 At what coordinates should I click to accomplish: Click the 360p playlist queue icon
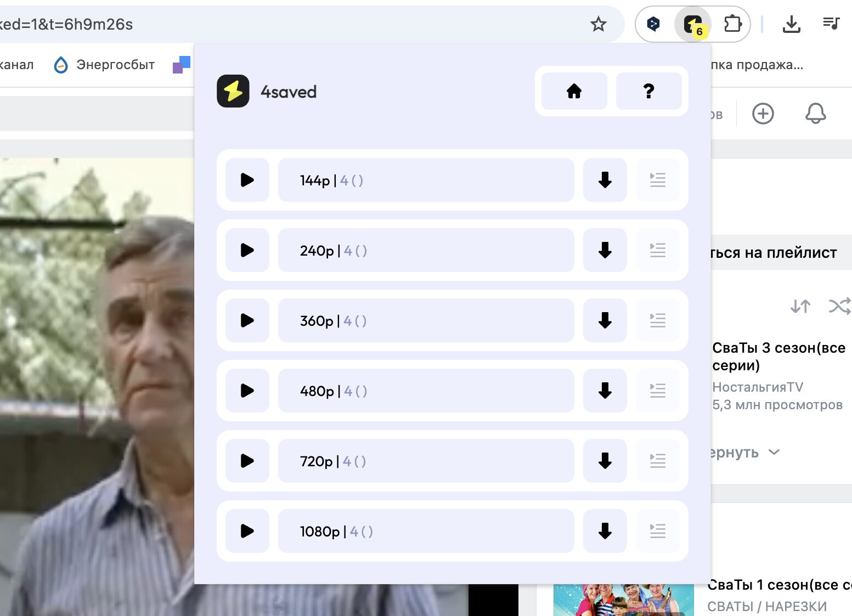click(x=657, y=320)
